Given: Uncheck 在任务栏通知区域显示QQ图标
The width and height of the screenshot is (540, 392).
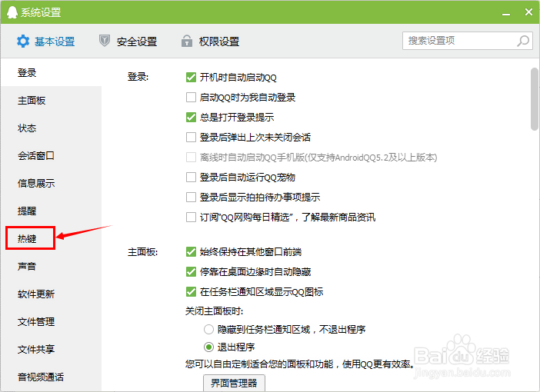Looking at the screenshot, I should tap(191, 292).
